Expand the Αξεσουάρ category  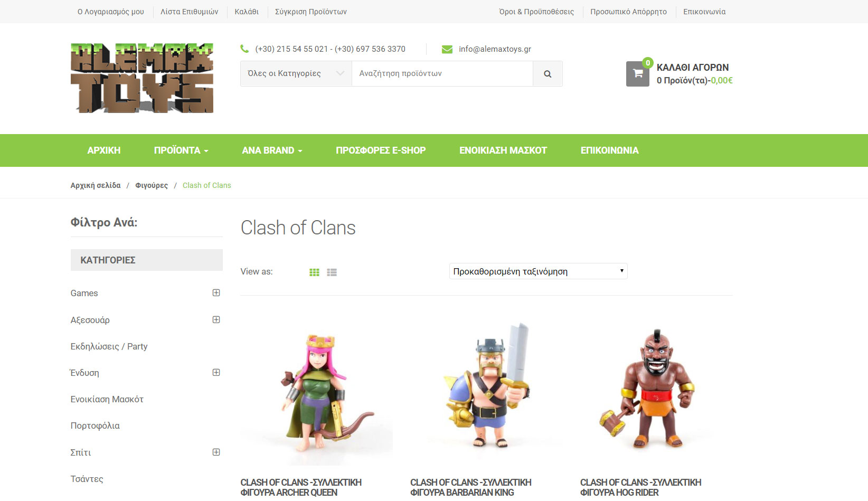216,319
